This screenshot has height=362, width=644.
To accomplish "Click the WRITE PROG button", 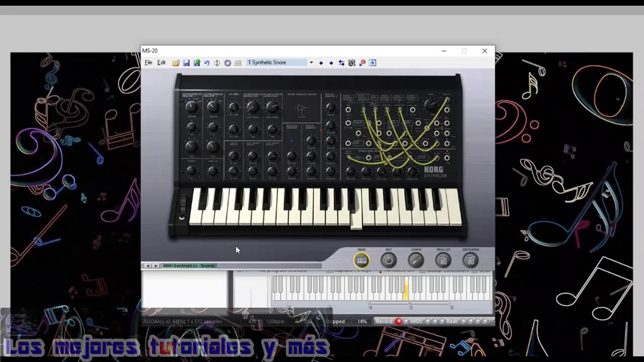I will click(470, 260).
